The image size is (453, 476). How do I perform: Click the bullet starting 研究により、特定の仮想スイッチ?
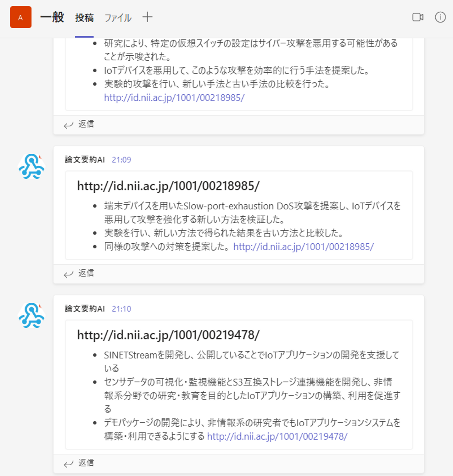[x=251, y=50]
